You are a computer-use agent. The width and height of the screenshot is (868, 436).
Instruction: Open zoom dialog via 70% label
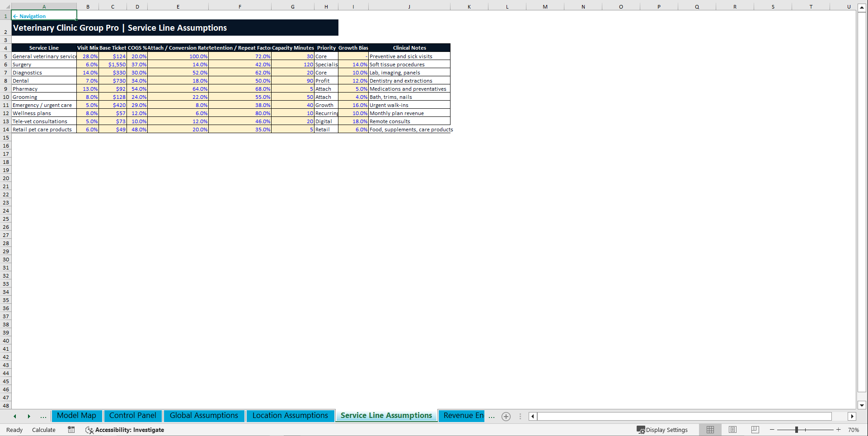pos(854,430)
